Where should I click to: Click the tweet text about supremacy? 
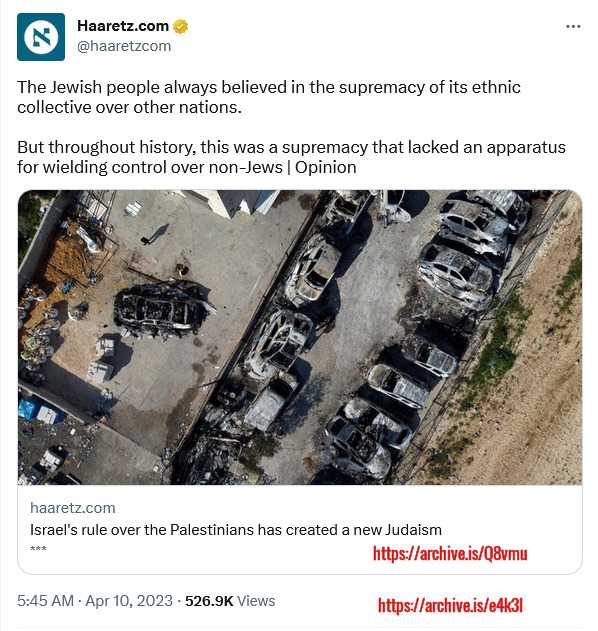click(x=269, y=97)
